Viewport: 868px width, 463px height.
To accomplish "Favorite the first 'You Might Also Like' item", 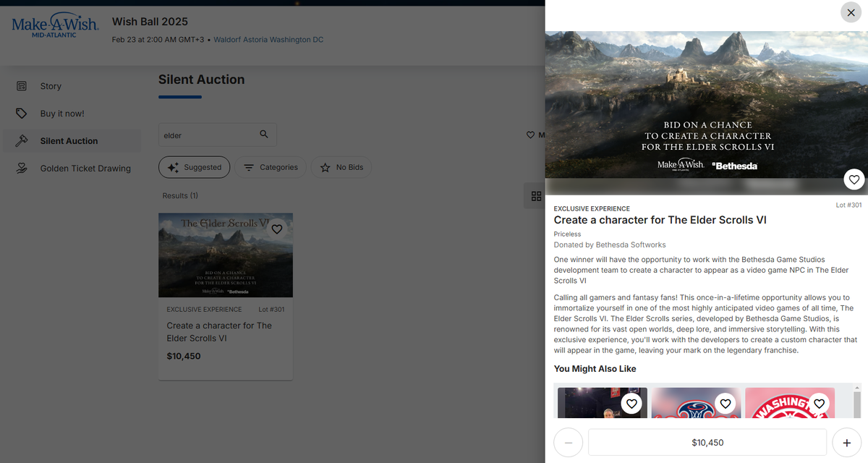I will click(631, 404).
